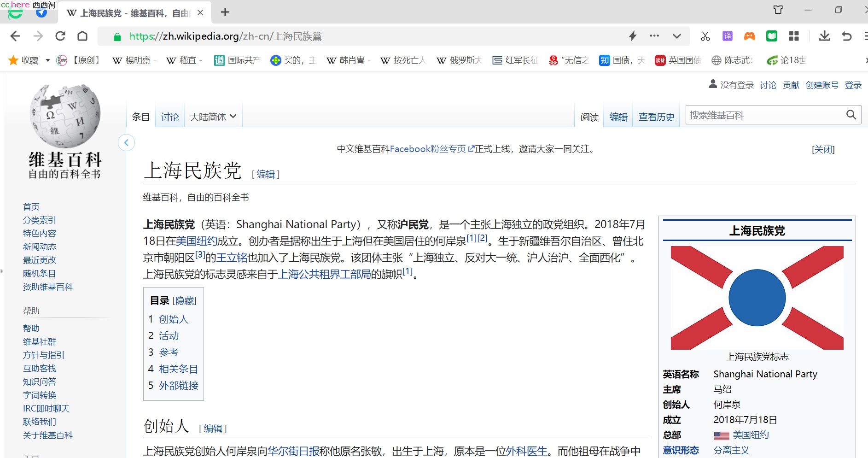
Task: Open the purple translate extension icon
Action: pyautogui.click(x=728, y=36)
